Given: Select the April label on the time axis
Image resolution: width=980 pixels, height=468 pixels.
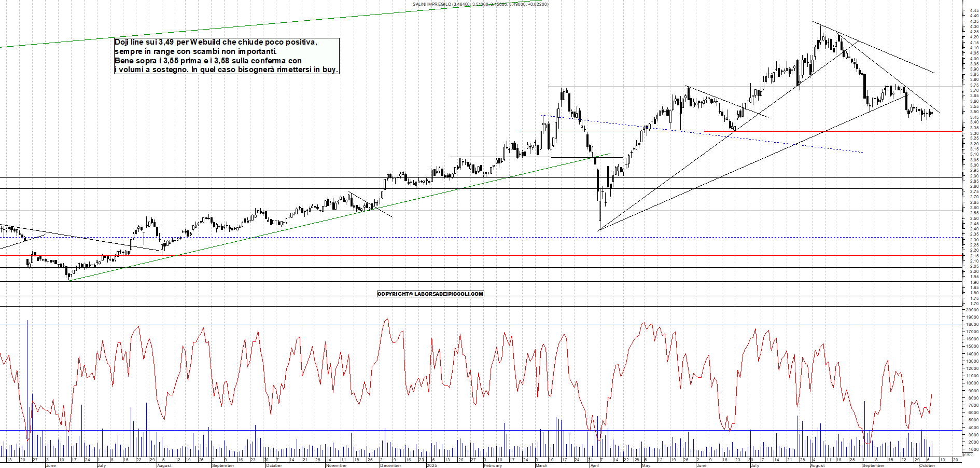Looking at the screenshot, I should click(x=594, y=465).
